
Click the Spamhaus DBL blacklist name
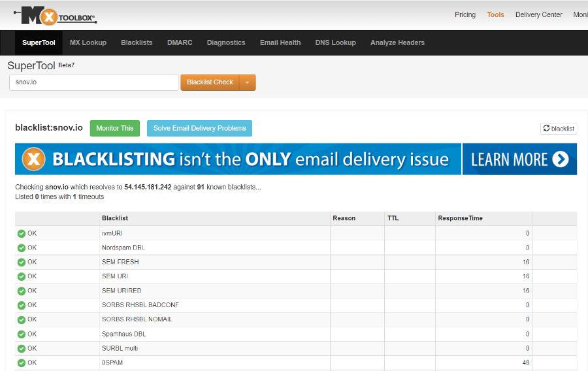[x=123, y=334]
